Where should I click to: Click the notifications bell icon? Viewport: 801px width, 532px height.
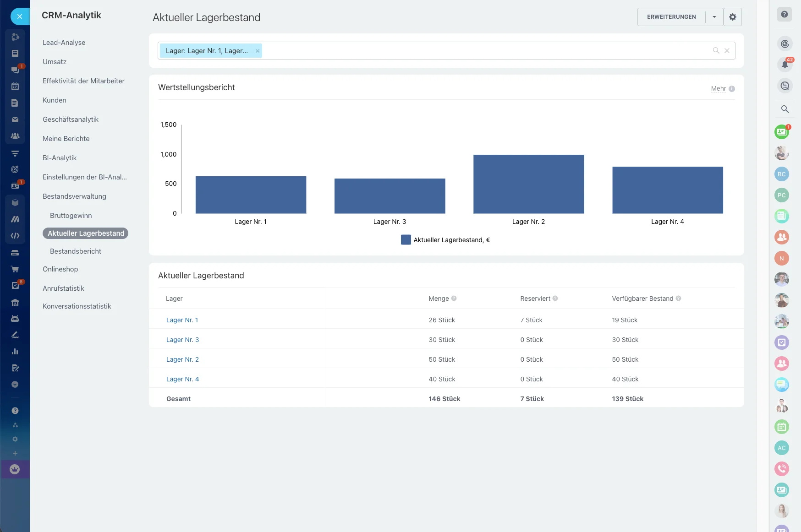tap(785, 65)
